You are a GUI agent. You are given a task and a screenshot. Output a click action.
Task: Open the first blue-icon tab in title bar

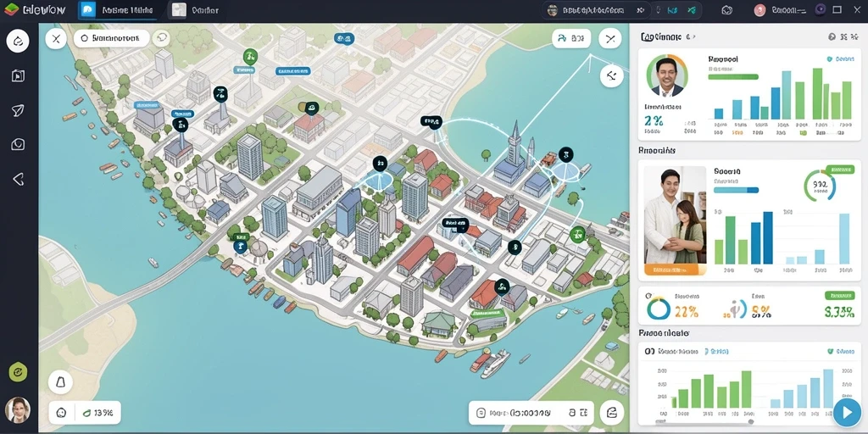pyautogui.click(x=117, y=10)
